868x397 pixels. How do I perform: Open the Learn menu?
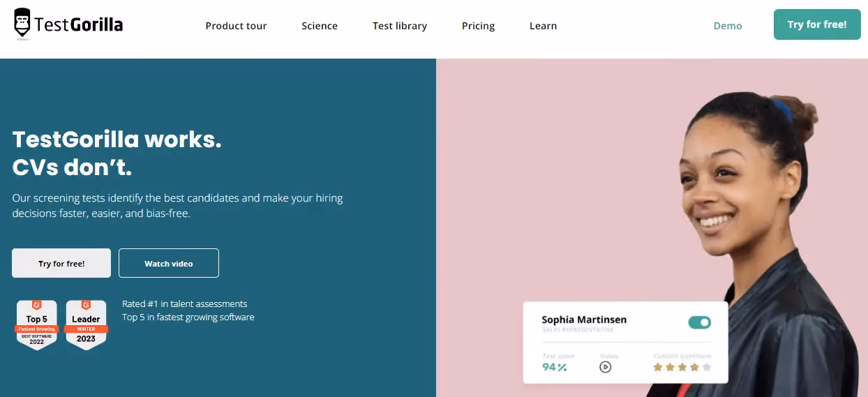coord(543,26)
